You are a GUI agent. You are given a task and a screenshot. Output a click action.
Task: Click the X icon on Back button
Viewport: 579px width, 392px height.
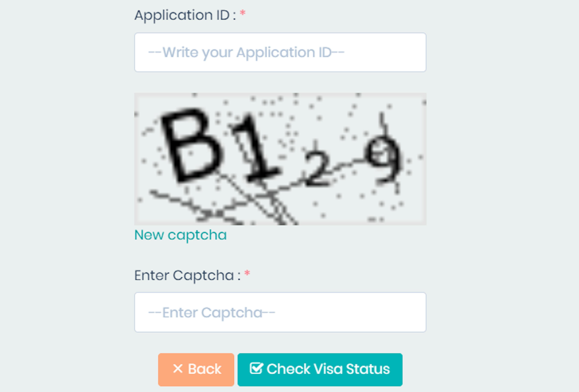coord(178,369)
